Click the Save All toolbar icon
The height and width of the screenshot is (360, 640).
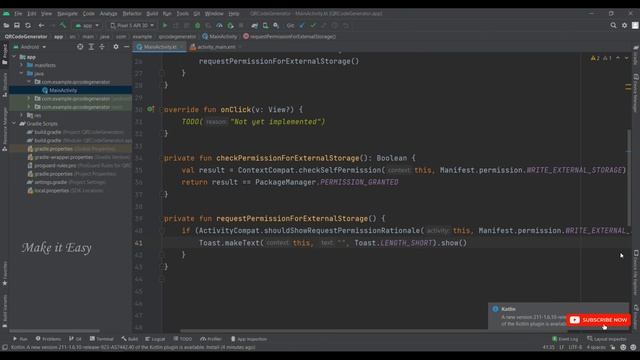pos(17,25)
